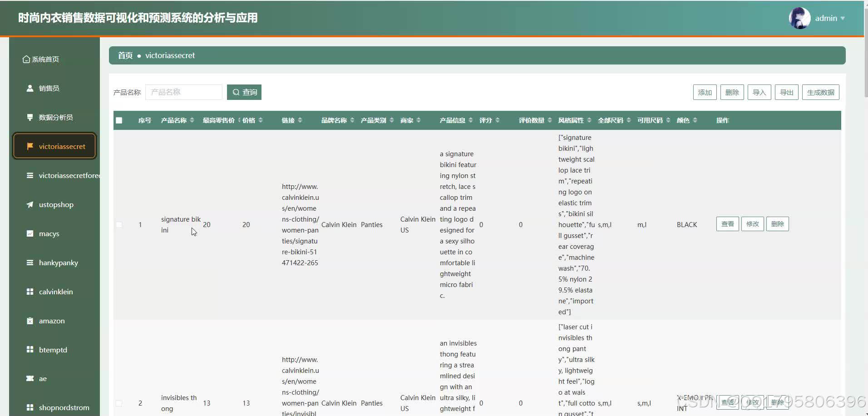Screen dimensions: 868x416
Task: Click the 生成数据 button
Action: coord(820,92)
